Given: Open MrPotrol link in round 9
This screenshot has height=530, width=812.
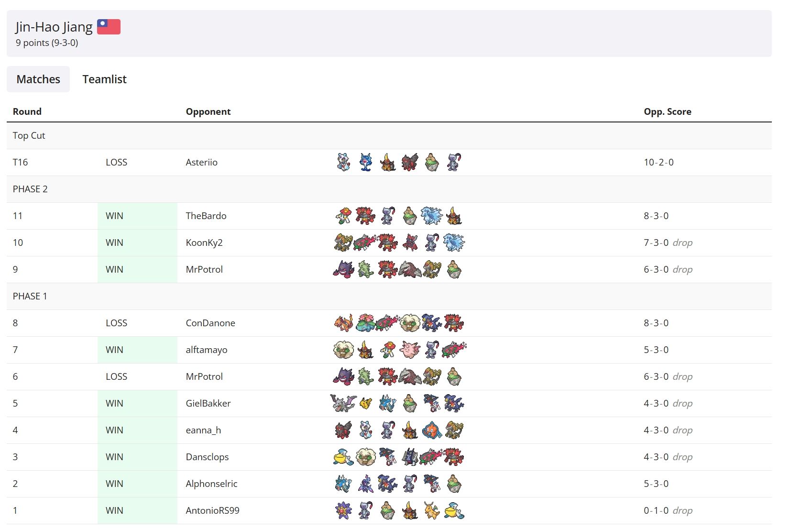Looking at the screenshot, I should coord(204,269).
